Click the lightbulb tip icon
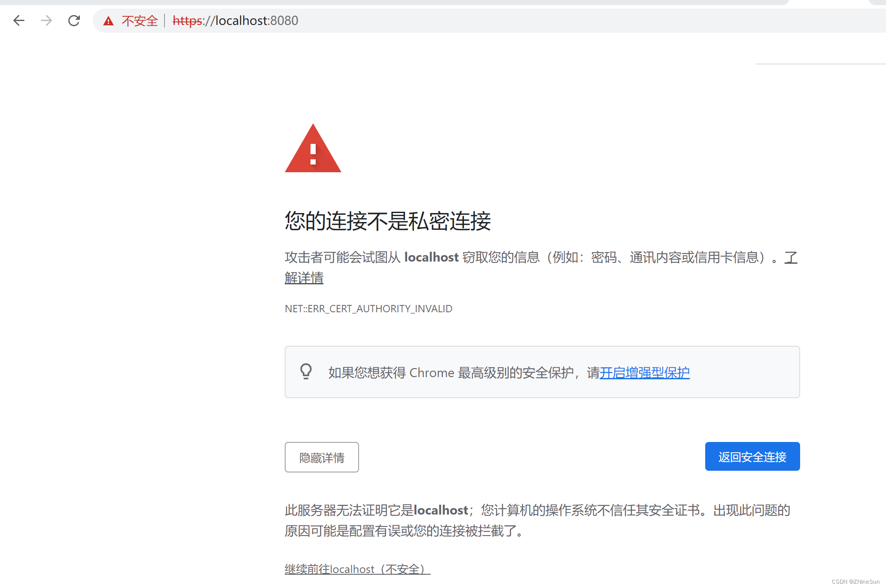 (306, 372)
